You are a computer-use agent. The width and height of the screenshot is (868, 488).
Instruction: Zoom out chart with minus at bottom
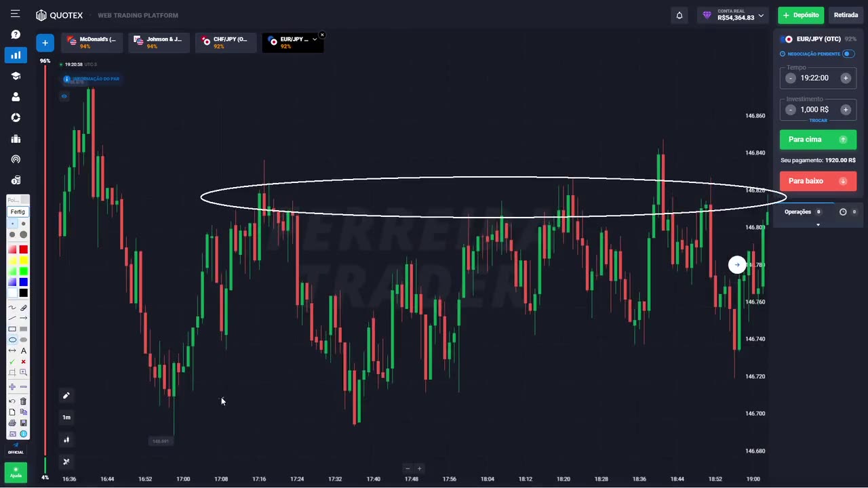(408, 468)
